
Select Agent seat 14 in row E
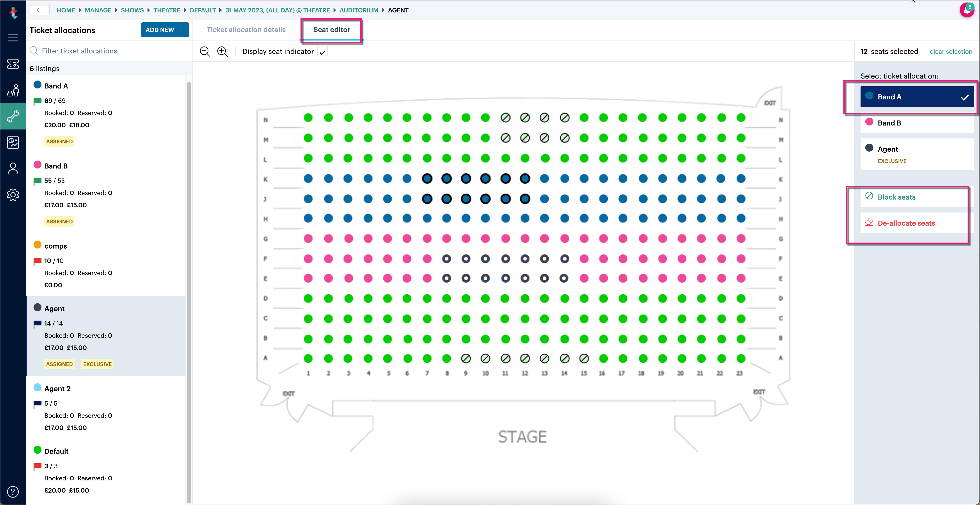coord(564,278)
